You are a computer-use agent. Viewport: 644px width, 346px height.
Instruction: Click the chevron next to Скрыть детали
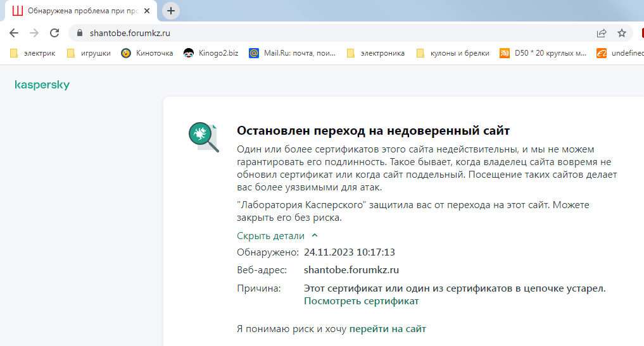(x=315, y=235)
